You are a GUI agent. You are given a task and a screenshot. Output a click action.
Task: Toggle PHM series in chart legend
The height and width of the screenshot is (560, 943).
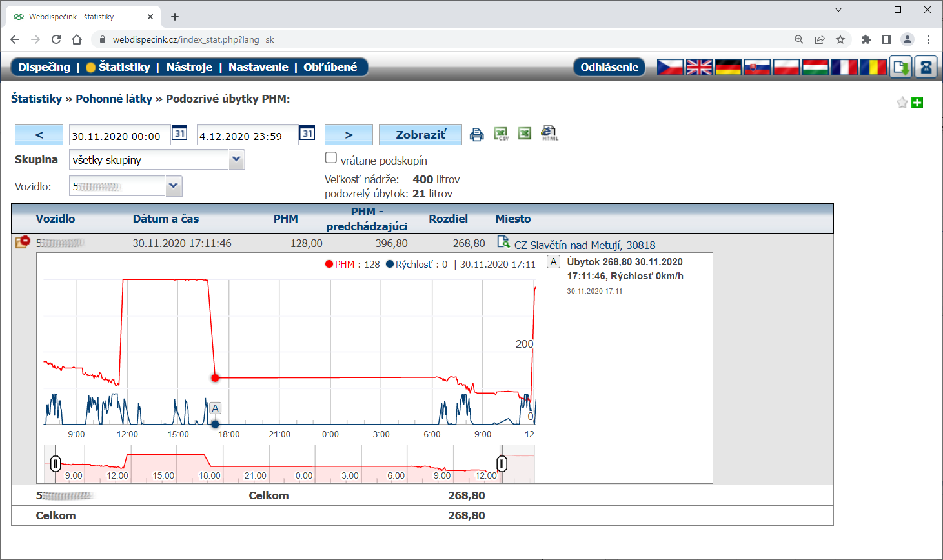pyautogui.click(x=345, y=265)
